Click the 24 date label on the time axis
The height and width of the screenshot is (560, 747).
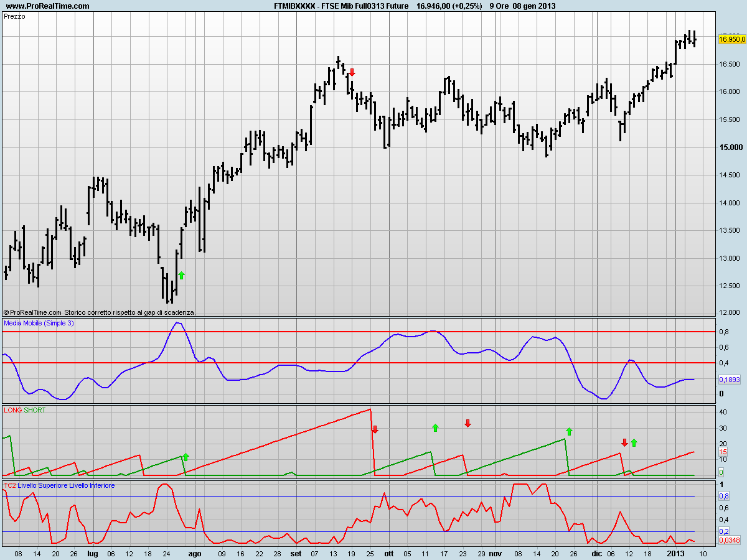point(166,553)
